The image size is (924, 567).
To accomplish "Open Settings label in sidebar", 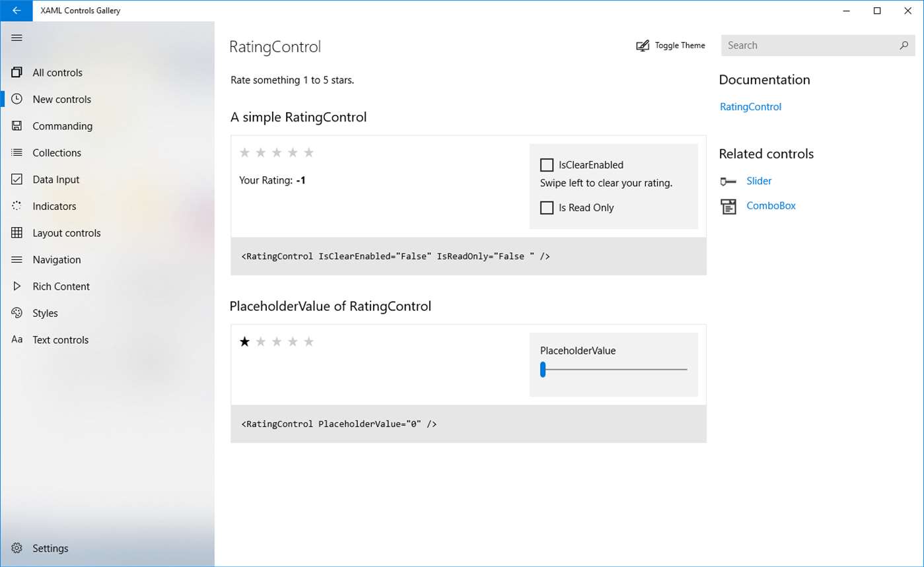I will [51, 549].
